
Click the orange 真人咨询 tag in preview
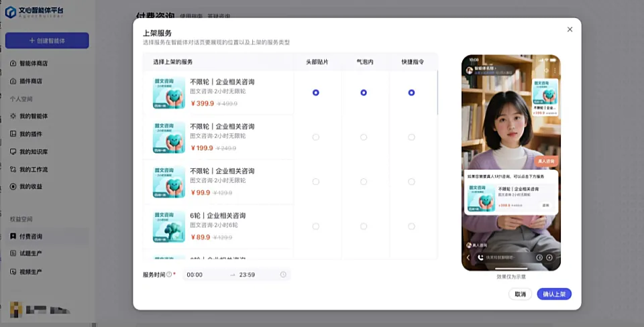(546, 161)
